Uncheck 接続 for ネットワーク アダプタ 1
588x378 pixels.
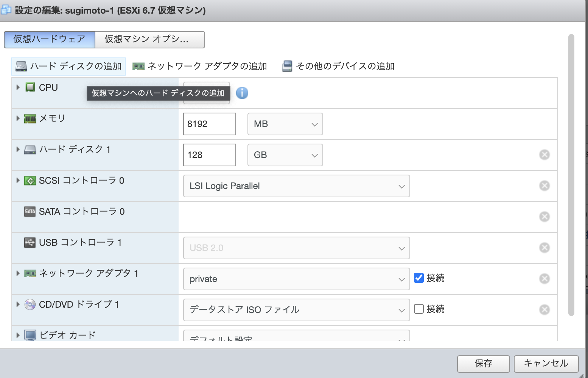click(x=419, y=278)
